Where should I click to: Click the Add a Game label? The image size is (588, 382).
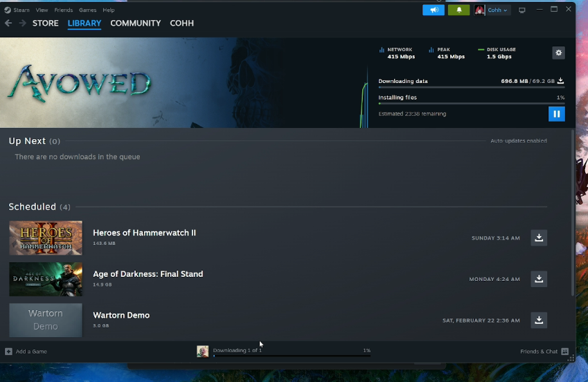pyautogui.click(x=31, y=352)
